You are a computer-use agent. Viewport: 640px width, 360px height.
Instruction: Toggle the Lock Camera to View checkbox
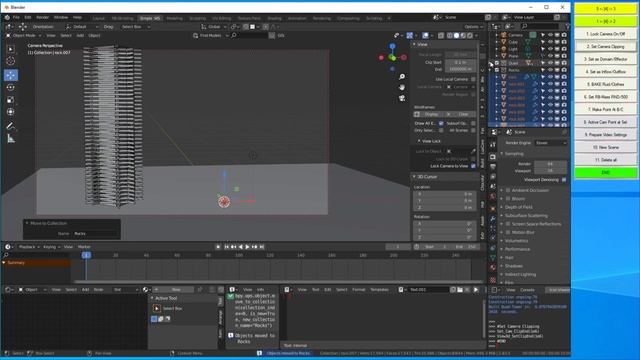(x=473, y=166)
